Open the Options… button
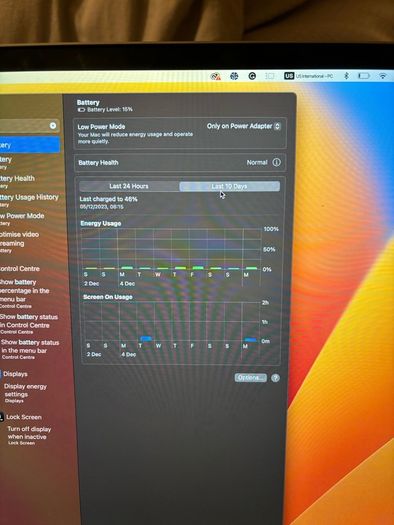The height and width of the screenshot is (525, 394). pyautogui.click(x=251, y=378)
